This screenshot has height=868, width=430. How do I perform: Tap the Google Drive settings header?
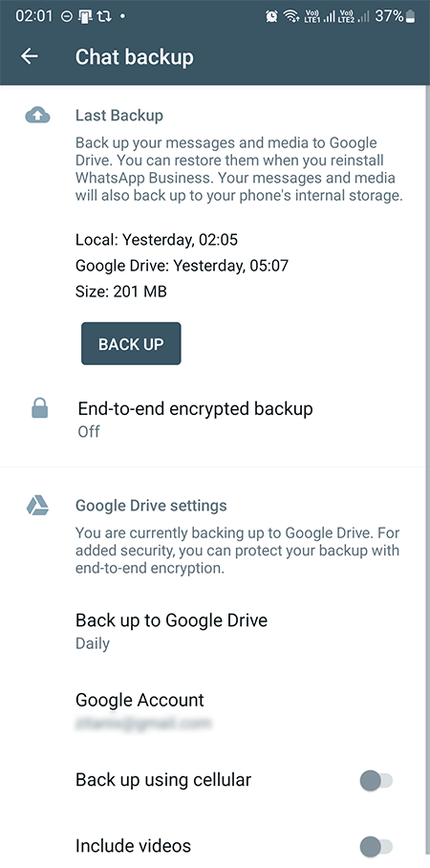point(151,506)
